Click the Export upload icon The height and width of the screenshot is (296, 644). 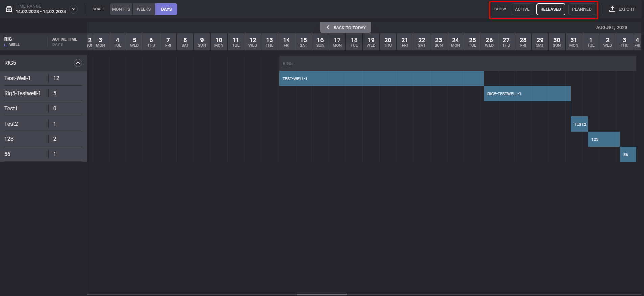[x=612, y=9]
